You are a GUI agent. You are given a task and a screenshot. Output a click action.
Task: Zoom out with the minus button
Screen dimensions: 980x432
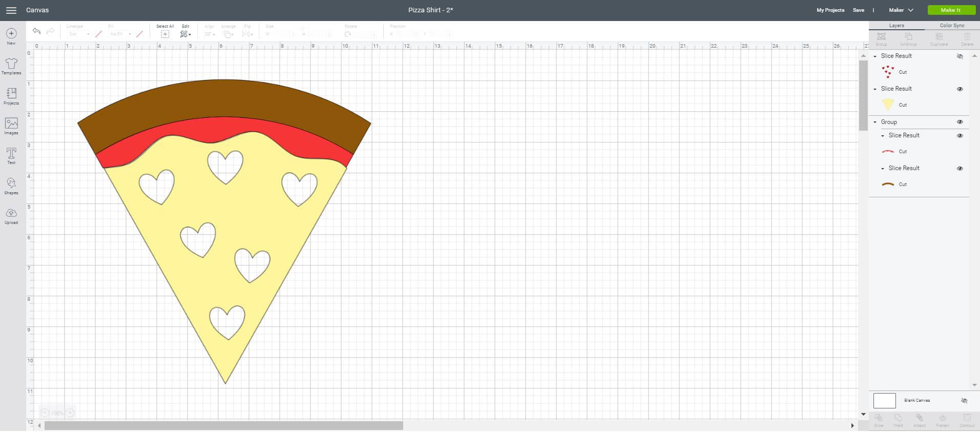(x=45, y=413)
